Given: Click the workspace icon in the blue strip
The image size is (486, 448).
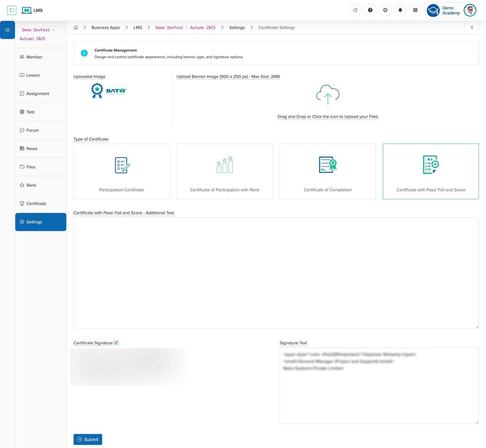Looking at the screenshot, I should coord(7,29).
